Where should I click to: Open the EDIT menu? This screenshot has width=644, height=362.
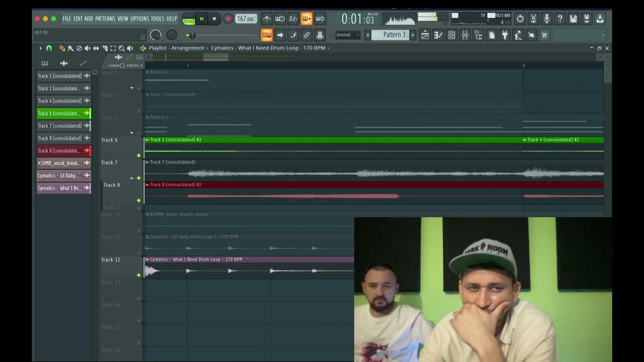click(77, 19)
